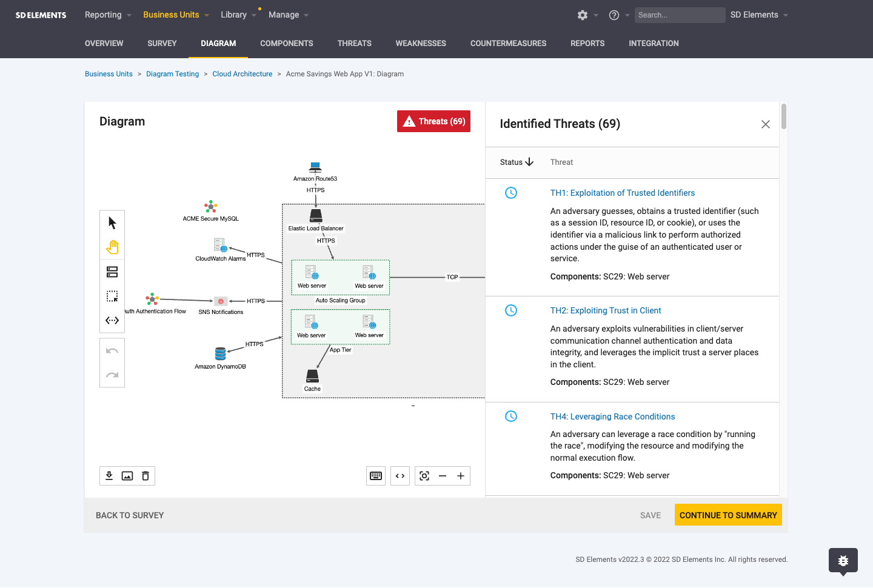Click the Save button

coord(651,515)
